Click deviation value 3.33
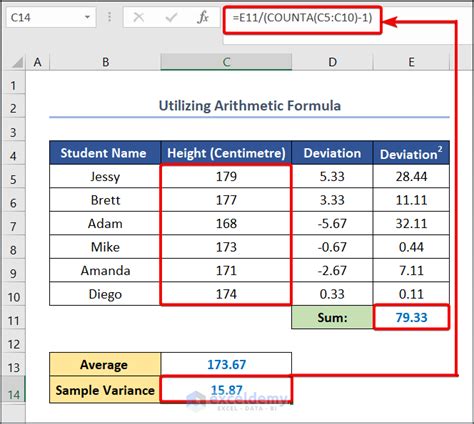The image size is (474, 424). (x=332, y=200)
